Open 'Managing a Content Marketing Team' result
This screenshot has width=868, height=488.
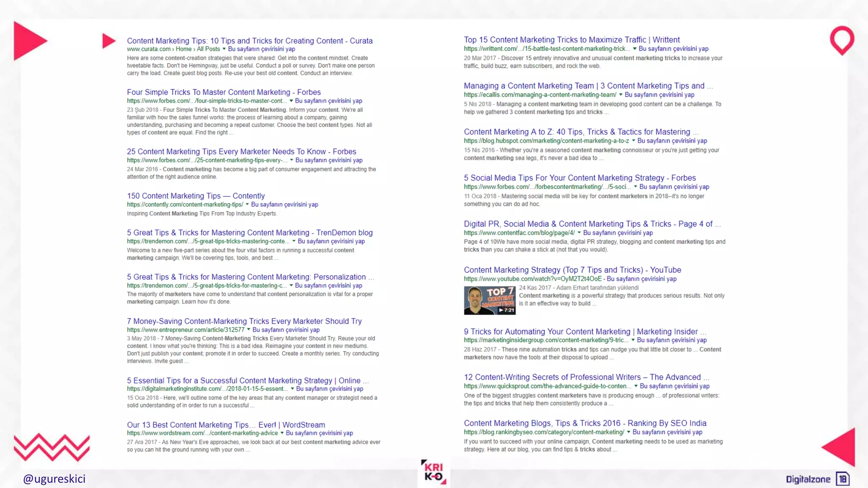coord(588,86)
